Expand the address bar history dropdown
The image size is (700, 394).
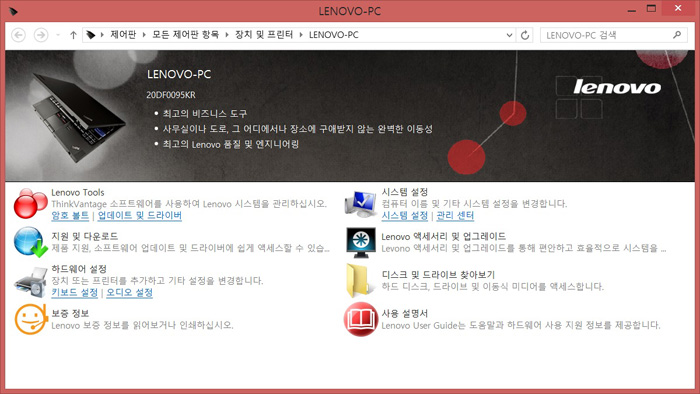point(509,35)
